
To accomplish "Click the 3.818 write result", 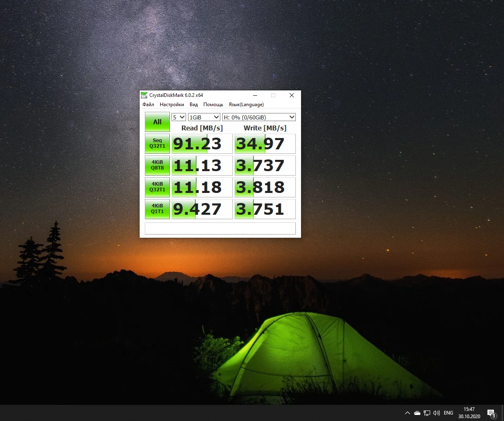I will click(265, 187).
